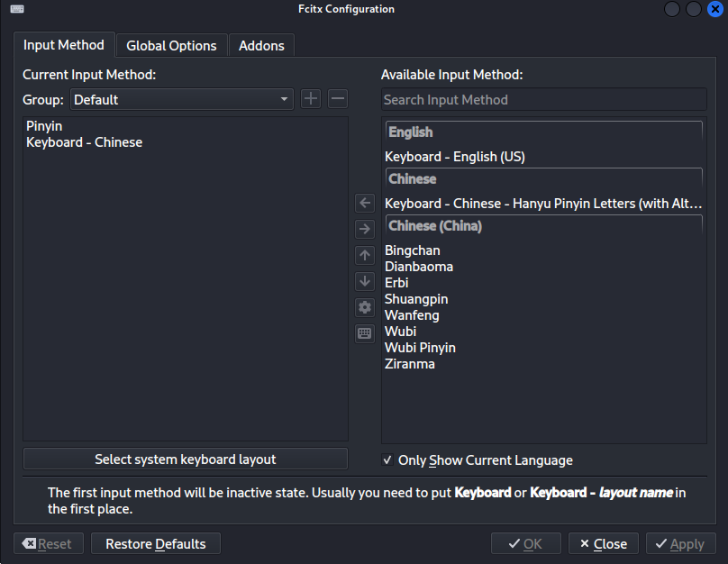Click the Reset button
This screenshot has height=564, width=728.
coord(49,543)
